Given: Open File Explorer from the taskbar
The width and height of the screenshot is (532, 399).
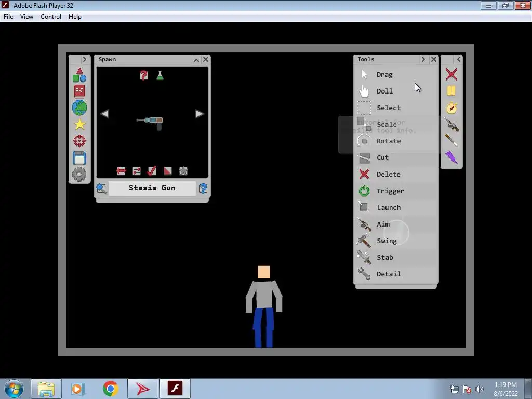Looking at the screenshot, I should (x=46, y=389).
